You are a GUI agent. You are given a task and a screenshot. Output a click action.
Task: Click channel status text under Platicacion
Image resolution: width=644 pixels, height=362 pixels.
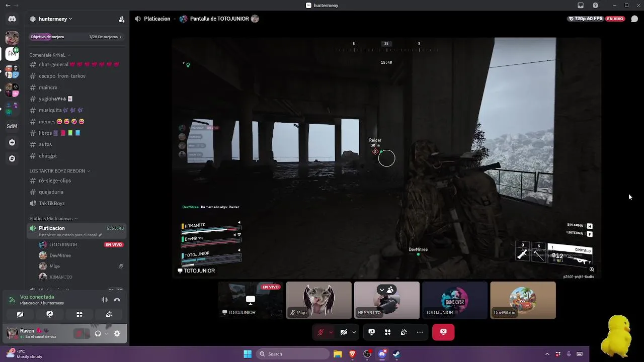pyautogui.click(x=68, y=235)
